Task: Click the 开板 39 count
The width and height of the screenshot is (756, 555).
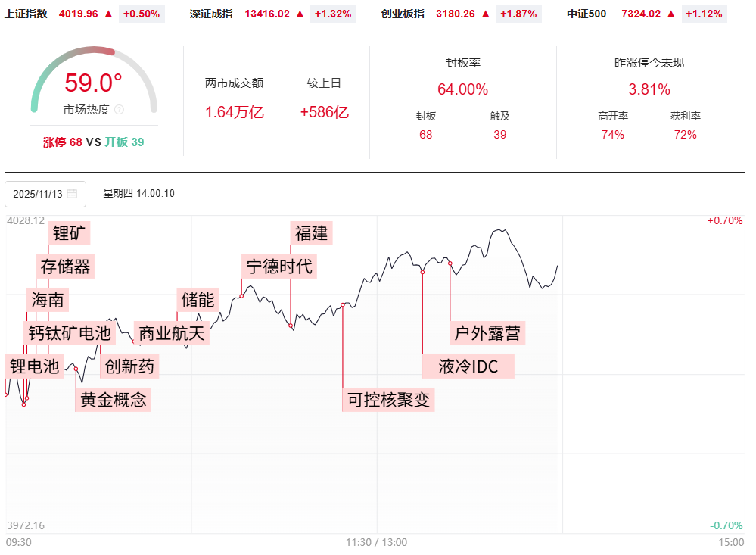Action: pos(124,142)
